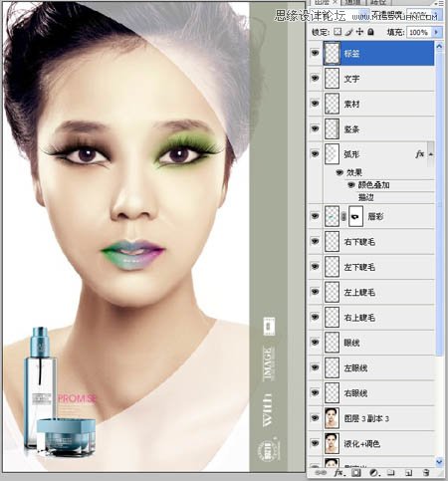Hide the 弧形 layer
448x481 pixels.
click(315, 153)
